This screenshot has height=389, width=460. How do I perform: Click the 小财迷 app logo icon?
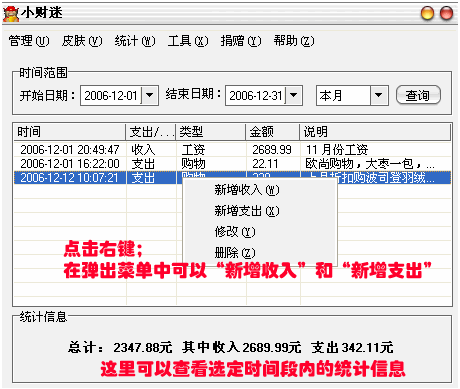[11, 14]
